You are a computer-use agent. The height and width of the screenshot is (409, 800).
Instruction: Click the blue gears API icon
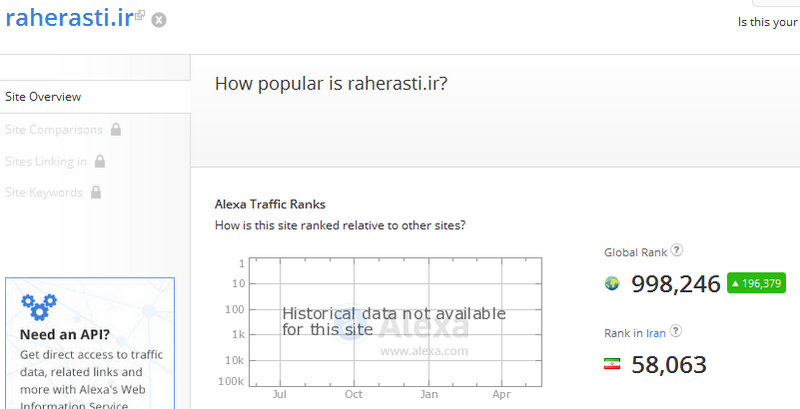[39, 306]
